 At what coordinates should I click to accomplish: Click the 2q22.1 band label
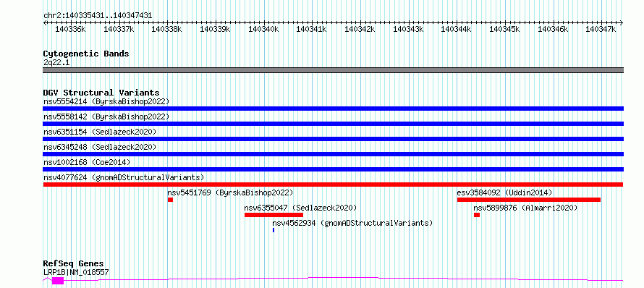[x=56, y=62]
